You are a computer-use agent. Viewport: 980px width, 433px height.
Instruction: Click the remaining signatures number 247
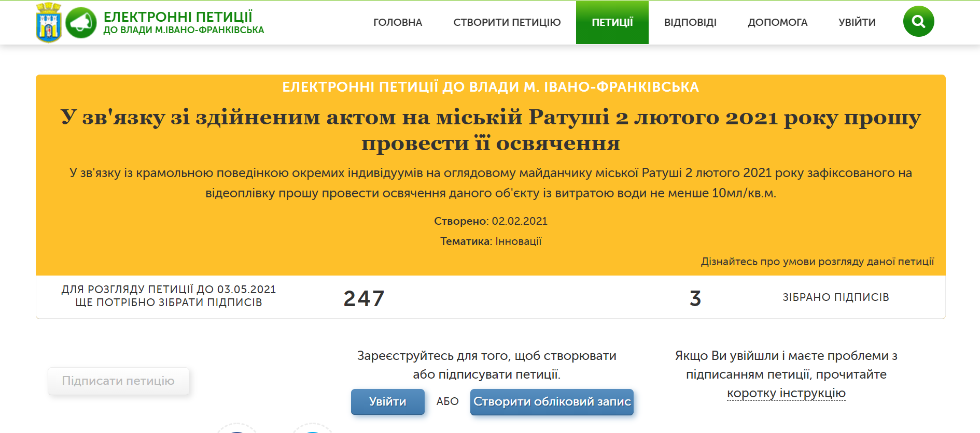pyautogui.click(x=364, y=298)
